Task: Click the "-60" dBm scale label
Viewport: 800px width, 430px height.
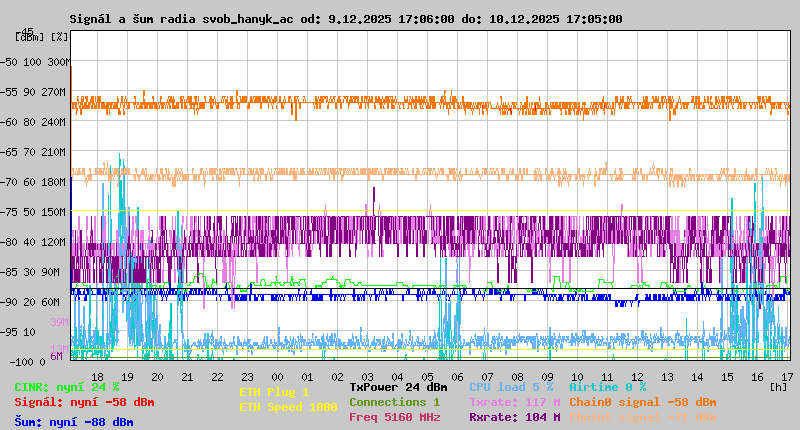Action: (x=8, y=122)
